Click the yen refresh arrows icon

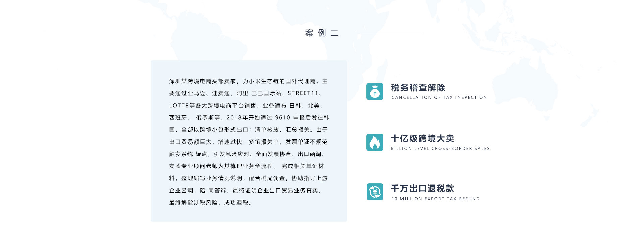(x=375, y=192)
